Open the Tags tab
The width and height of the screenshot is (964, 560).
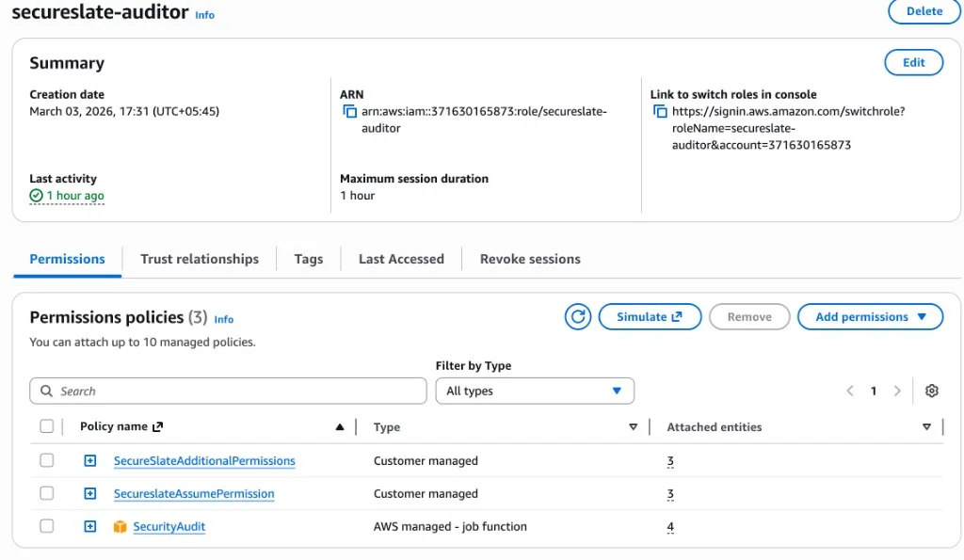[309, 259]
